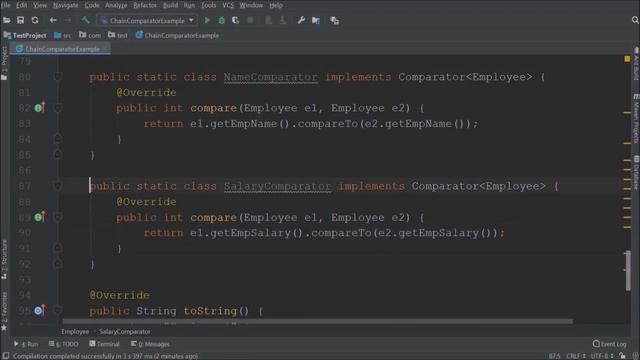Open Search Everywhere magnifier icon
The height and width of the screenshot is (360, 640).
pyautogui.click(x=635, y=20)
